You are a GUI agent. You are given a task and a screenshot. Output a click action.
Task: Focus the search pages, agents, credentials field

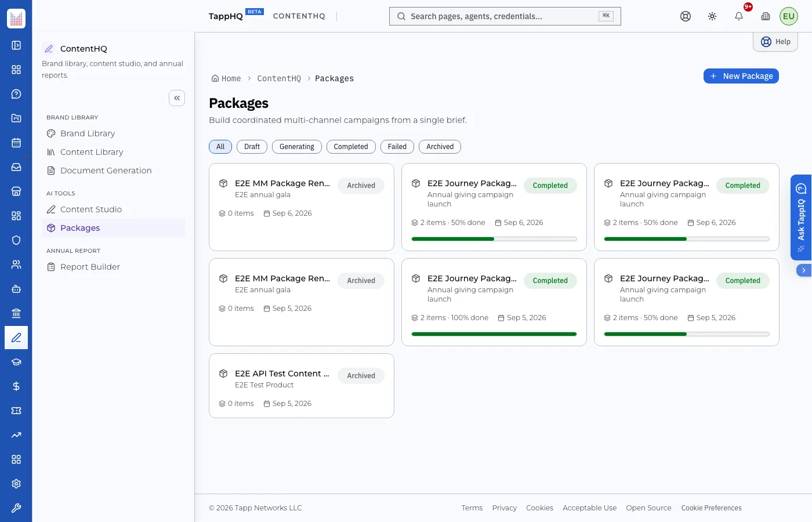tap(505, 16)
